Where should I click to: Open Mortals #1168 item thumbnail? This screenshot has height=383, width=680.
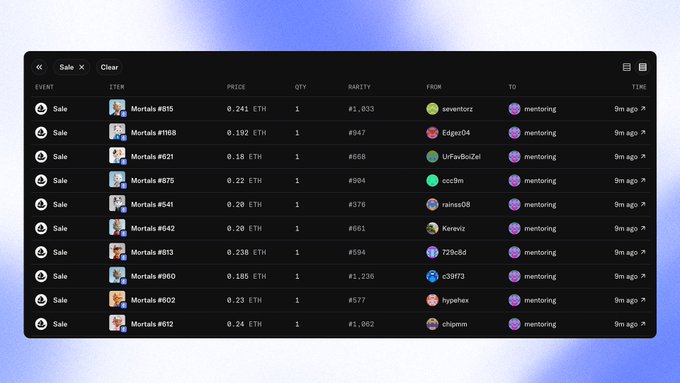(x=117, y=132)
